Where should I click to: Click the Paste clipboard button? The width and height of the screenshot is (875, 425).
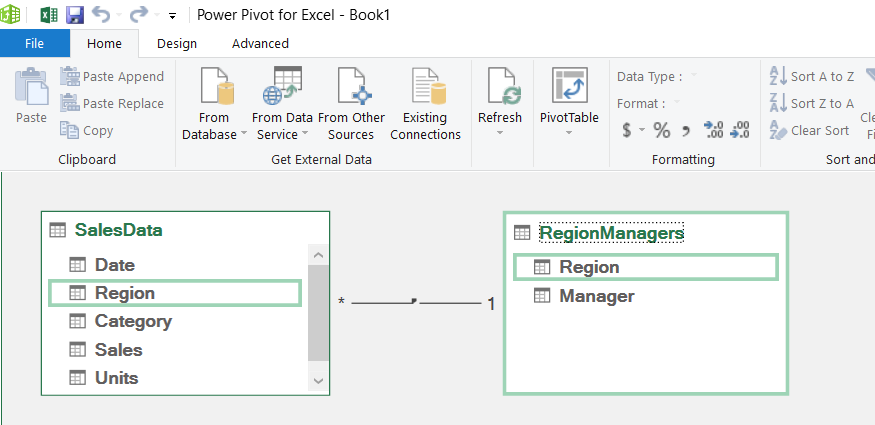[31, 95]
